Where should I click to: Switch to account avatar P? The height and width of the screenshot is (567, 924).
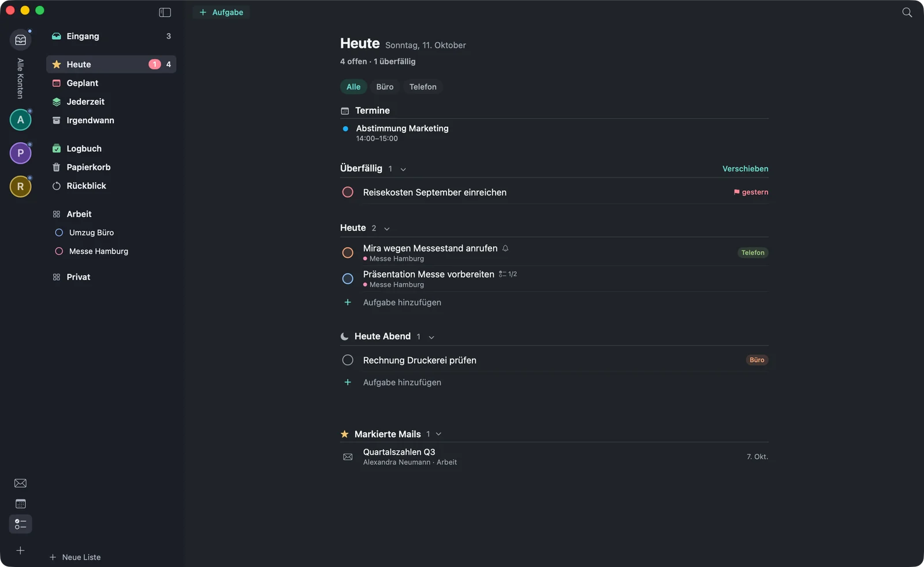pos(20,153)
